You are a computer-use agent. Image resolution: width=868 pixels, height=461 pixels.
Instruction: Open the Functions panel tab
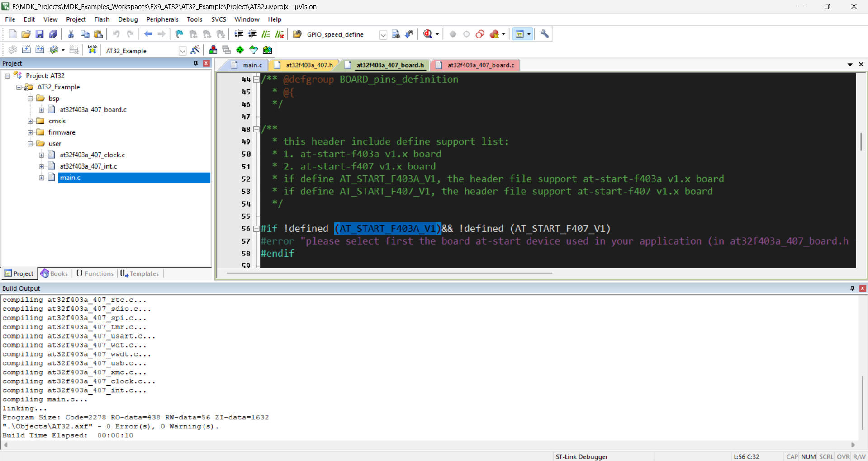95,273
